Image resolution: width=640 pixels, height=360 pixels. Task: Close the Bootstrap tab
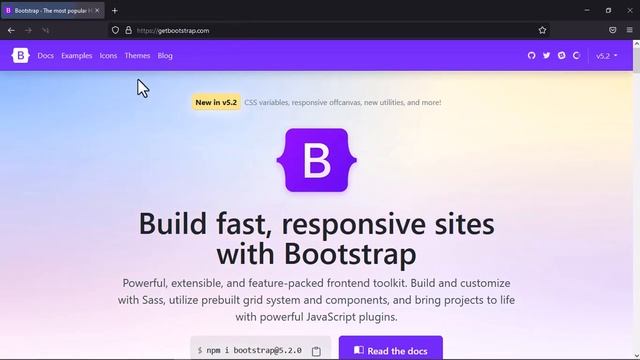coord(97,11)
